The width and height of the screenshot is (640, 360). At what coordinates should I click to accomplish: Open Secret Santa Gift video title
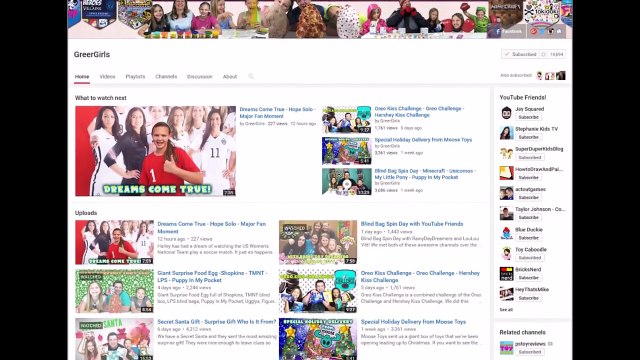coord(217,322)
